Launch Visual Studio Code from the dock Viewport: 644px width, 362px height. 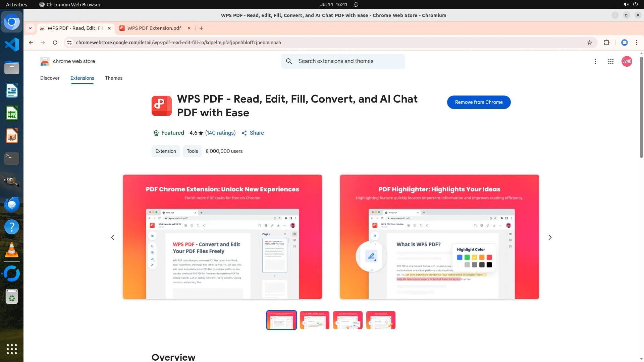tap(12, 45)
